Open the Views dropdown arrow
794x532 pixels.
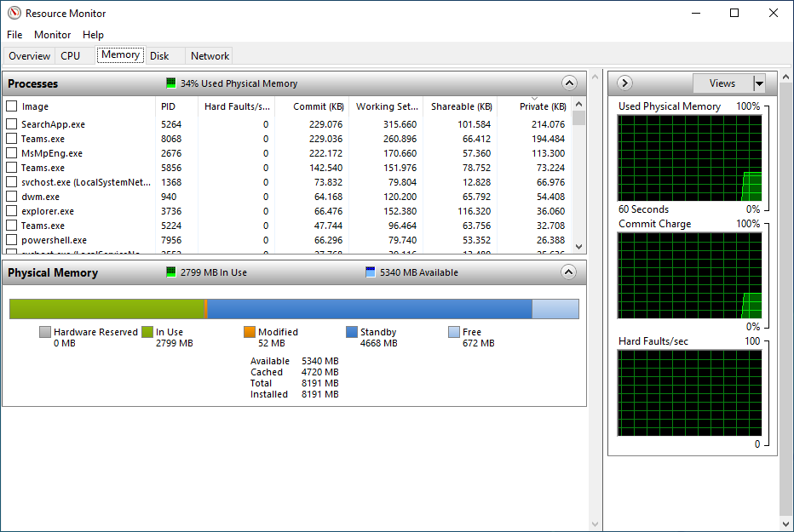pyautogui.click(x=761, y=83)
